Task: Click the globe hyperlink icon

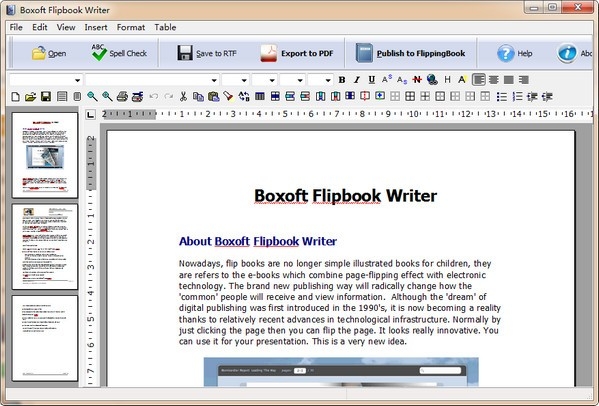Action: 432,79
